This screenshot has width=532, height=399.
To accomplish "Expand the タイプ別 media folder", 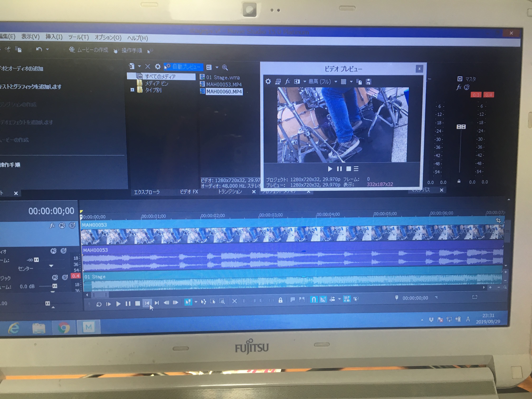I will point(132,90).
